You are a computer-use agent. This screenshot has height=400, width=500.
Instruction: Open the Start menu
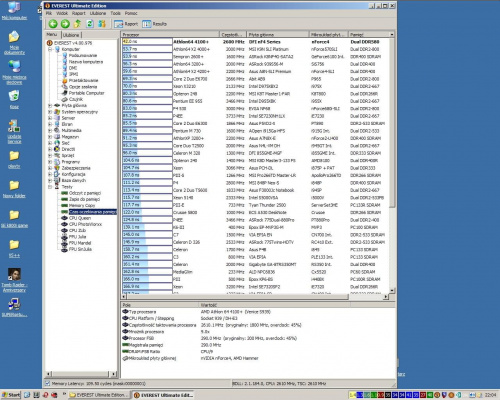pos(11,395)
